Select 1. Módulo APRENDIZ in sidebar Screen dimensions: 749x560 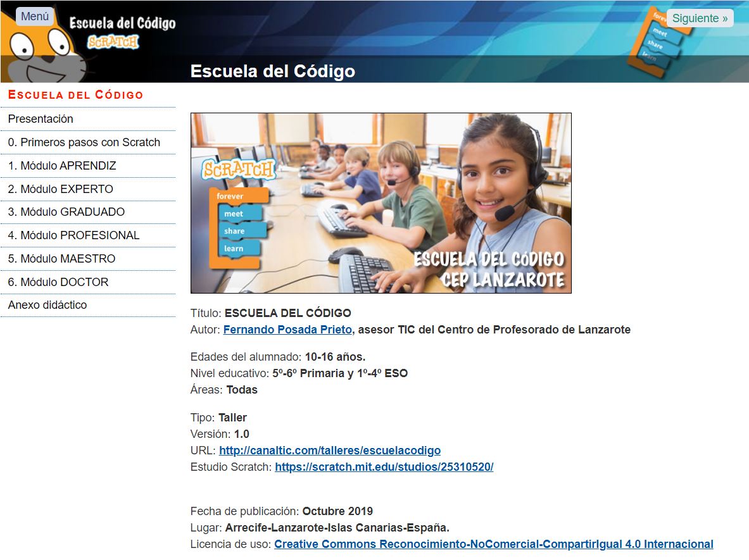[62, 166]
